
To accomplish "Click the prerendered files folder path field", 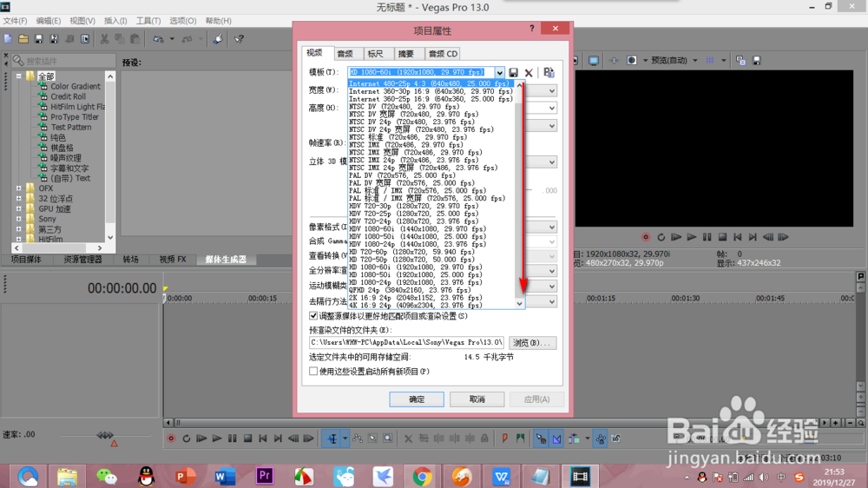I will click(x=407, y=342).
